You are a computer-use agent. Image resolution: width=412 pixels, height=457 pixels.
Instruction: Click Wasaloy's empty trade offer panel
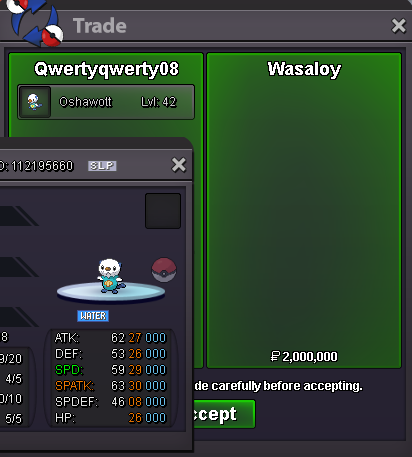(304, 210)
